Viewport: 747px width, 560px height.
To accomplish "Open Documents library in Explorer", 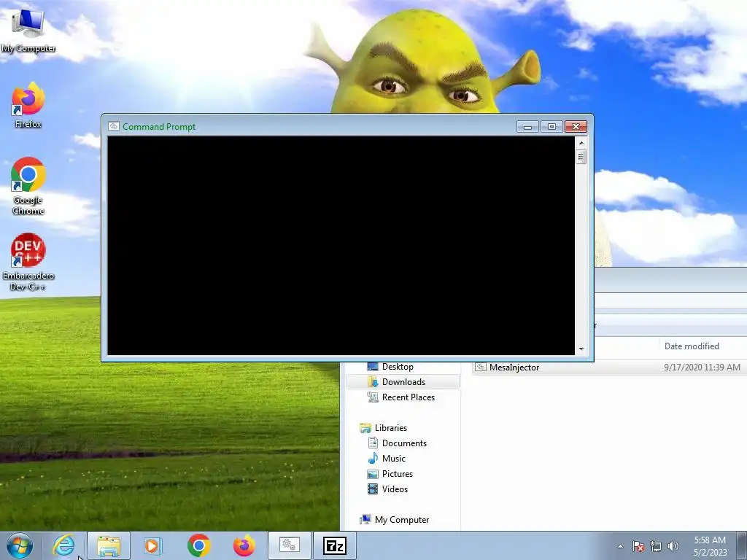I will point(398,443).
